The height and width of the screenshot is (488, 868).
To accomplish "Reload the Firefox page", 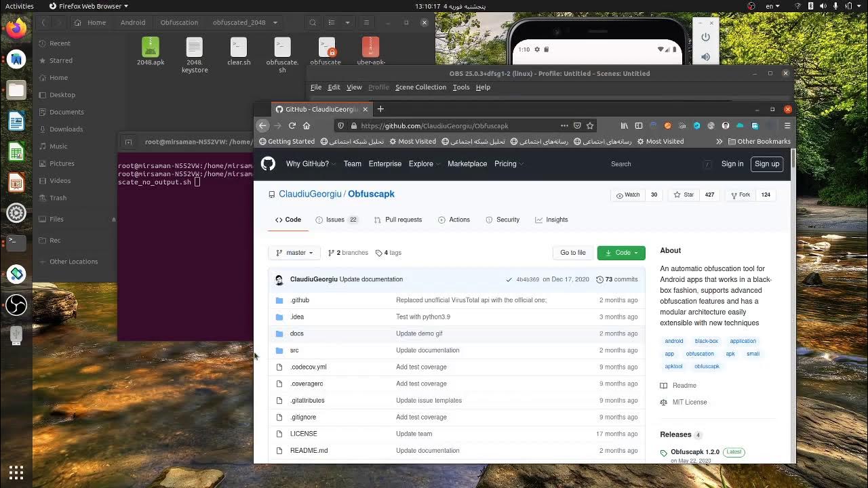I will 292,125.
